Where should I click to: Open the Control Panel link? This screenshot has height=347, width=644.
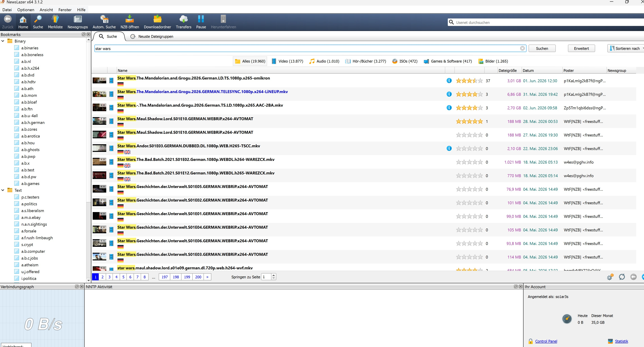click(x=546, y=341)
